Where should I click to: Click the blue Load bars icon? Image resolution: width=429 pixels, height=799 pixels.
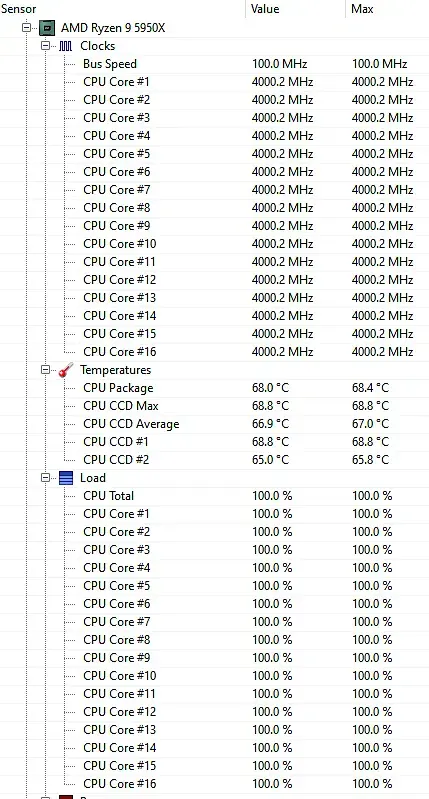pos(66,478)
